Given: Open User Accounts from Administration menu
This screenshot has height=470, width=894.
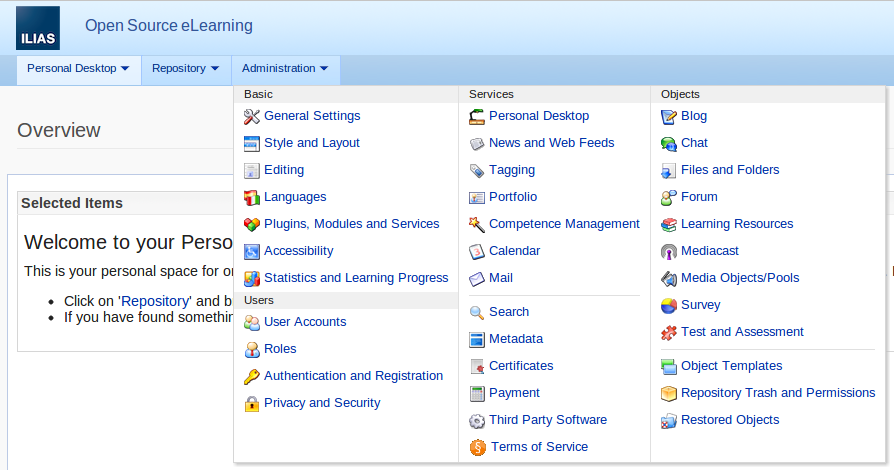Looking at the screenshot, I should [305, 322].
